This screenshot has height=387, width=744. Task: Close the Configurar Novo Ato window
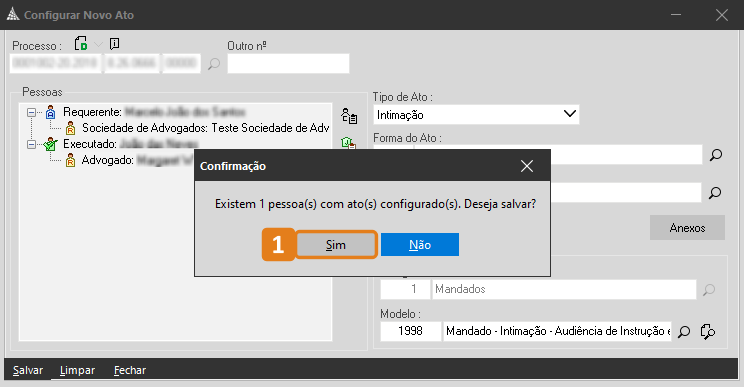(722, 15)
